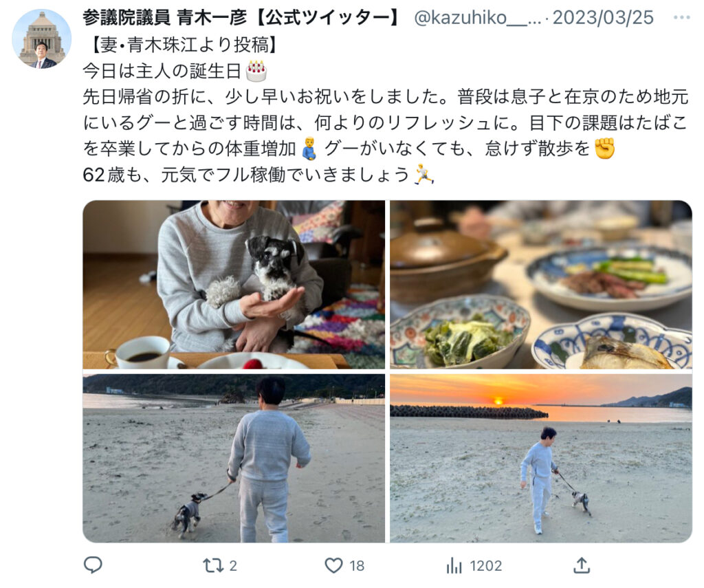Click the view count 1202
The width and height of the screenshot is (704, 588).
[486, 565]
